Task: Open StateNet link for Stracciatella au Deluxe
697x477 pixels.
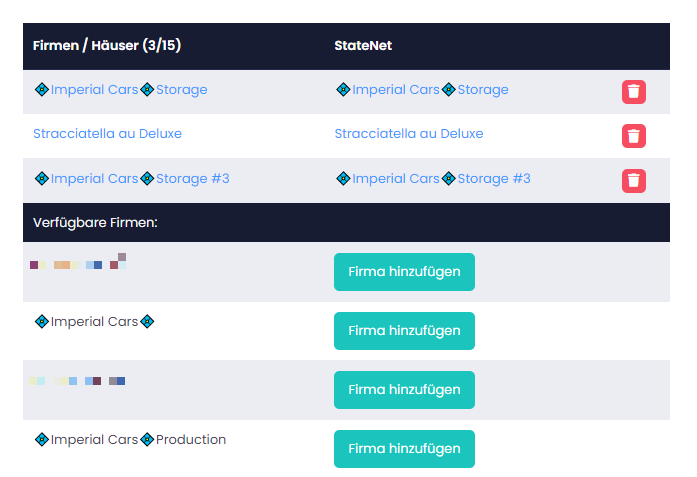Action: tap(408, 134)
